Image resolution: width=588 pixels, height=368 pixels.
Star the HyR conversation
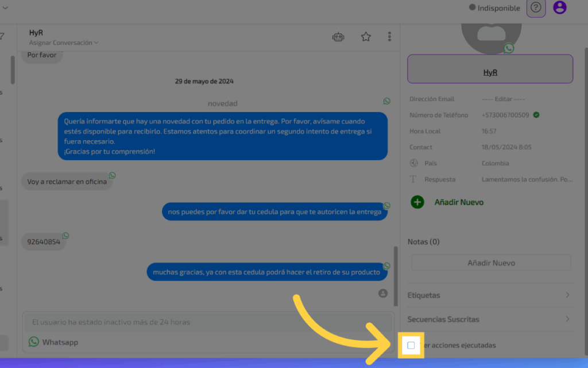point(366,37)
